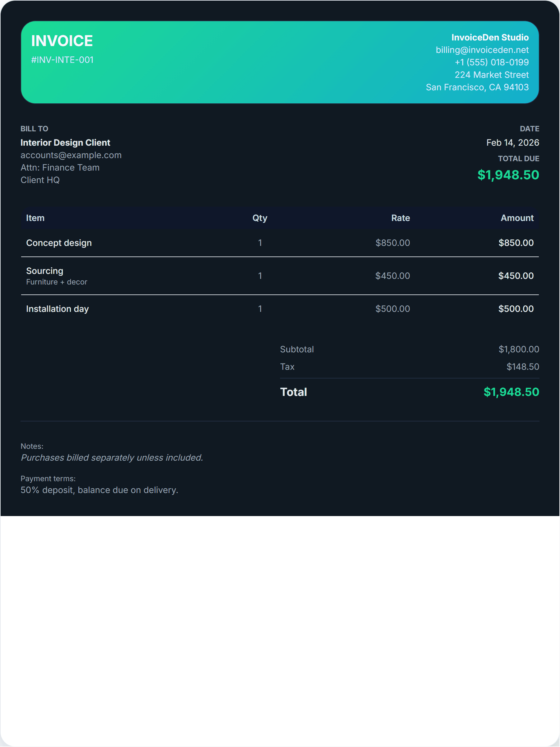560x747 pixels.
Task: Click the INVOICE heading
Action: click(x=62, y=41)
